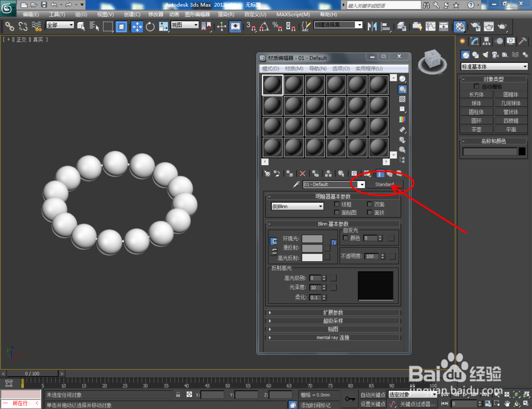The image size is (532, 409).
Task: Enable the 双面 option
Action: [369, 204]
